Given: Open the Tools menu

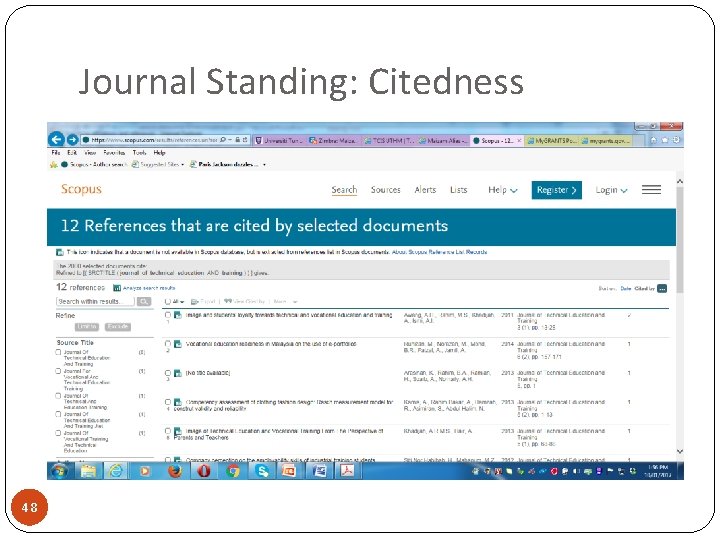Looking at the screenshot, I should [x=139, y=152].
